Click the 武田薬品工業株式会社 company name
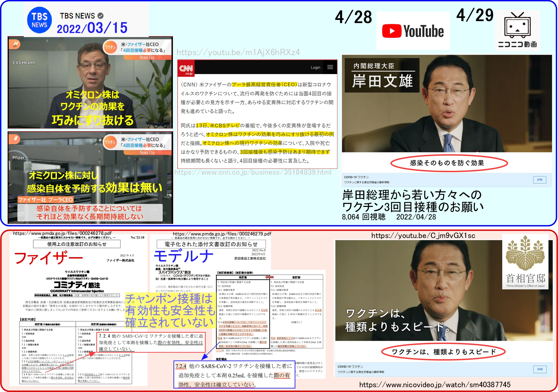Viewport: 558px width, 392px height. coord(250,258)
